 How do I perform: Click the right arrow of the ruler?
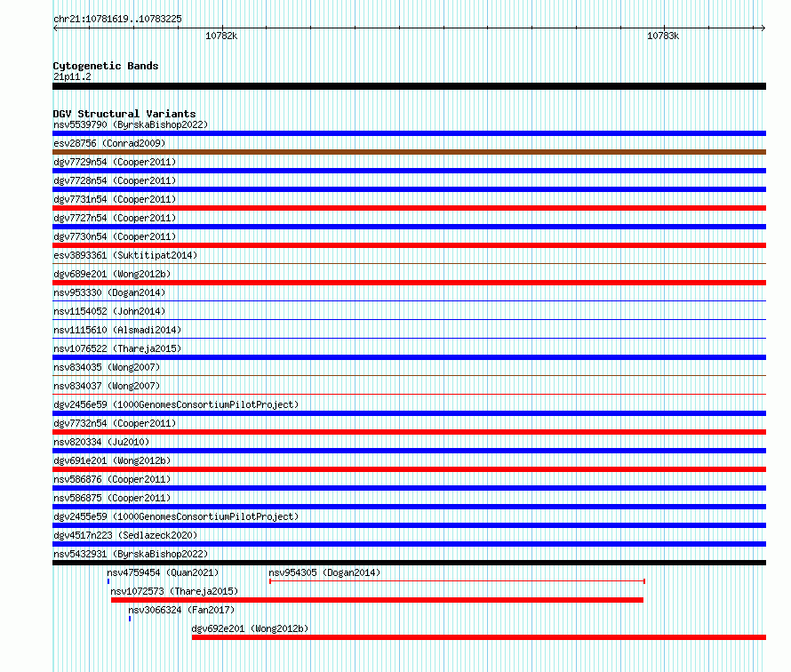click(763, 28)
